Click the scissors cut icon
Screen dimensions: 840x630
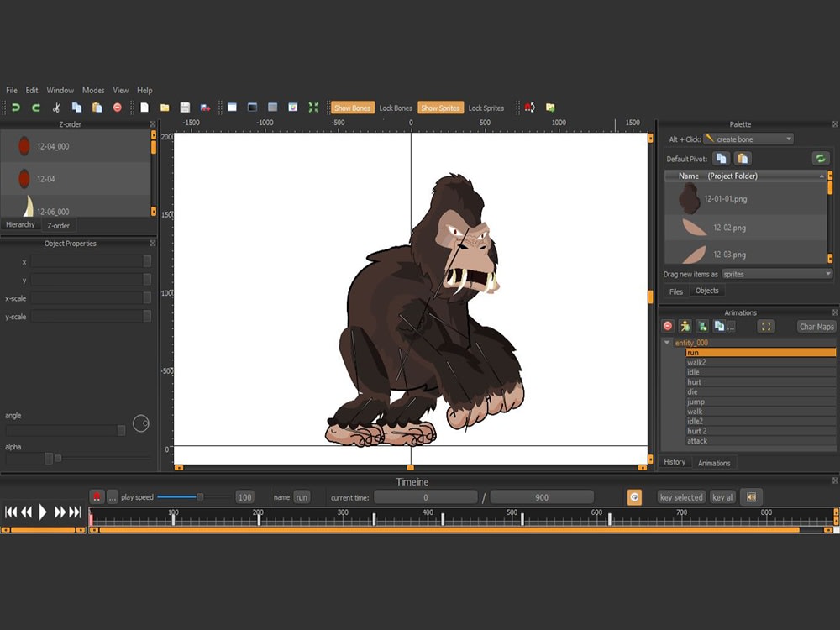click(56, 108)
